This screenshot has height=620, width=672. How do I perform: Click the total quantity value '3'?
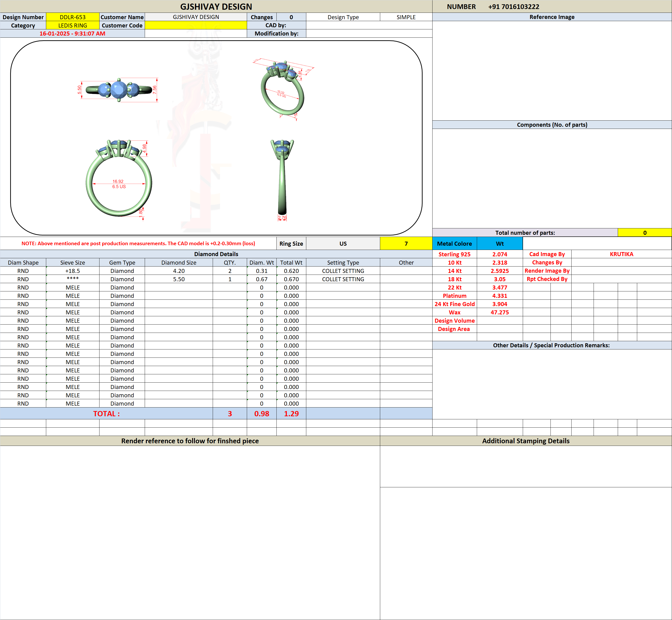pyautogui.click(x=230, y=414)
